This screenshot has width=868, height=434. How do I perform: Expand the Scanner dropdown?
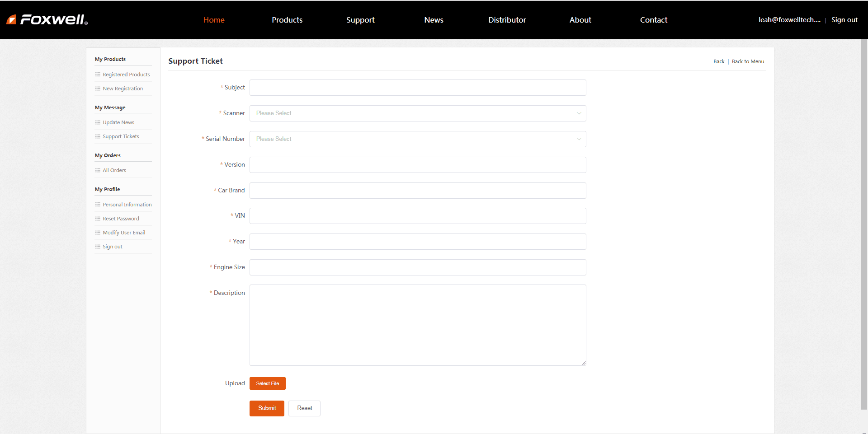(x=417, y=113)
